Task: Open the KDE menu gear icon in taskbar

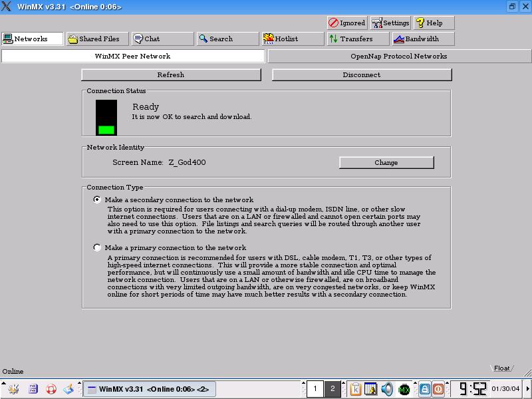Action: point(13,389)
